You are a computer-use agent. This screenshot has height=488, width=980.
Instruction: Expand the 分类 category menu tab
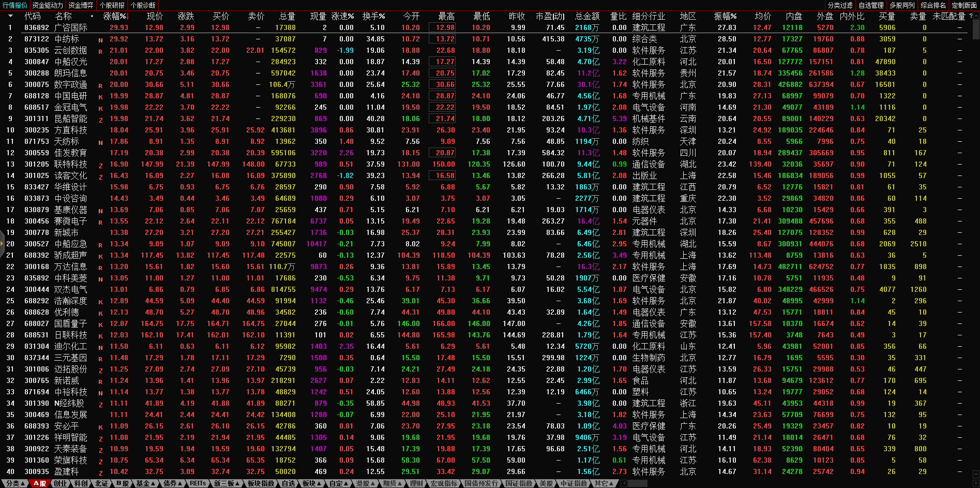tap(14, 483)
